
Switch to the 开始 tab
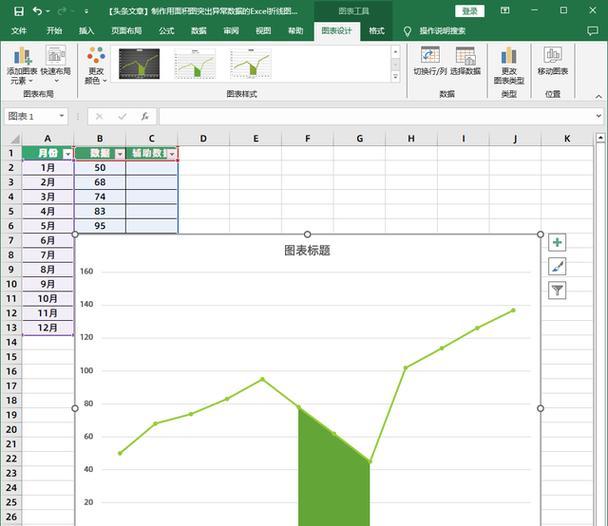[x=54, y=31]
